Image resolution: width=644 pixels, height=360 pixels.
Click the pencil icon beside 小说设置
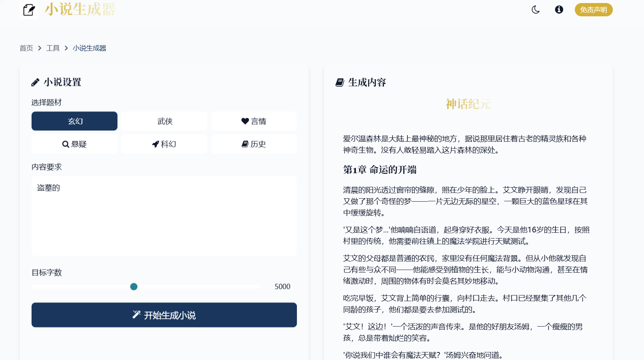point(35,82)
